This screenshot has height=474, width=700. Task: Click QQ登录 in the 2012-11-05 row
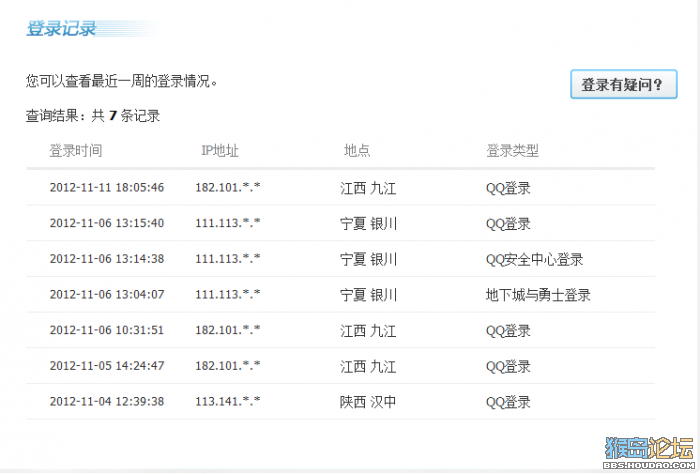click(x=508, y=366)
